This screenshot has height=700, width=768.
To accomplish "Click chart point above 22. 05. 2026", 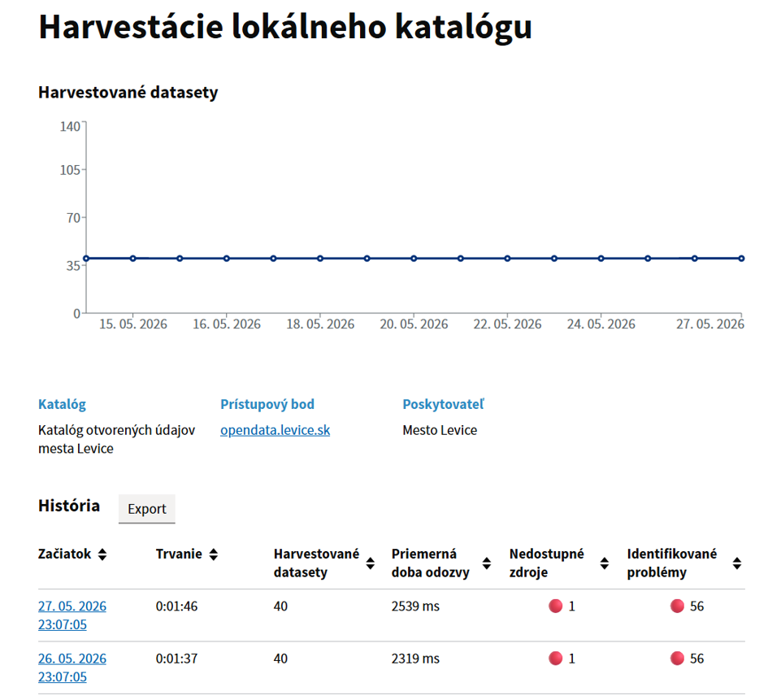I will pos(507,259).
